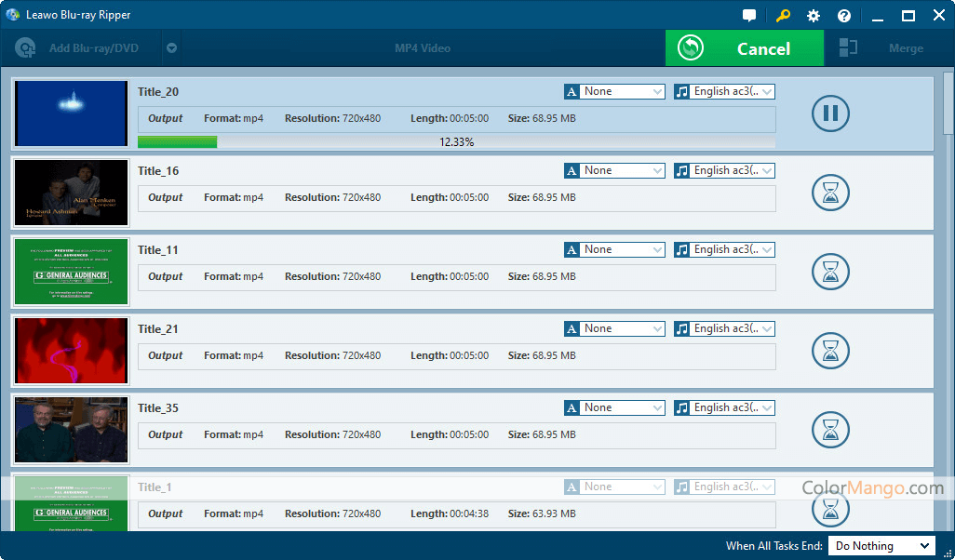Open settings with the gear icon
955x560 pixels.
click(x=814, y=16)
